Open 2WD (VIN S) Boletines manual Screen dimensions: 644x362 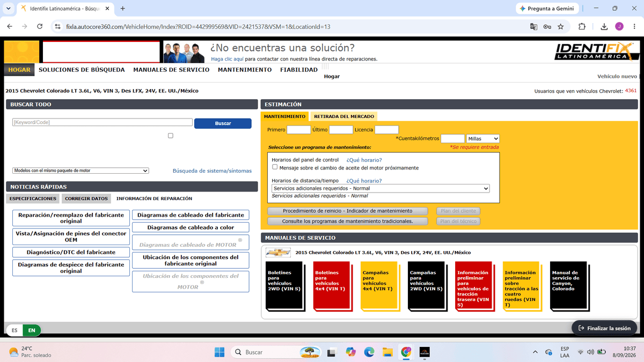pyautogui.click(x=284, y=286)
